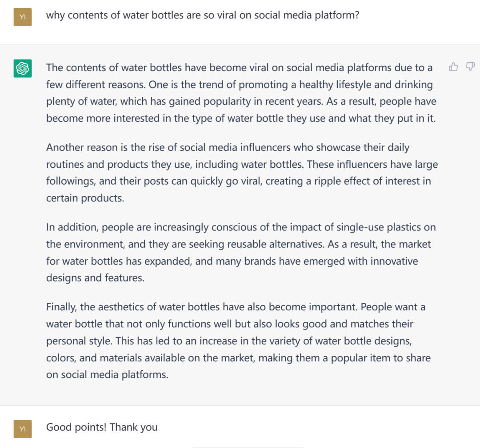The width and height of the screenshot is (480, 448).
Task: Click the green ChatGPT logo avatar
Action: click(22, 68)
